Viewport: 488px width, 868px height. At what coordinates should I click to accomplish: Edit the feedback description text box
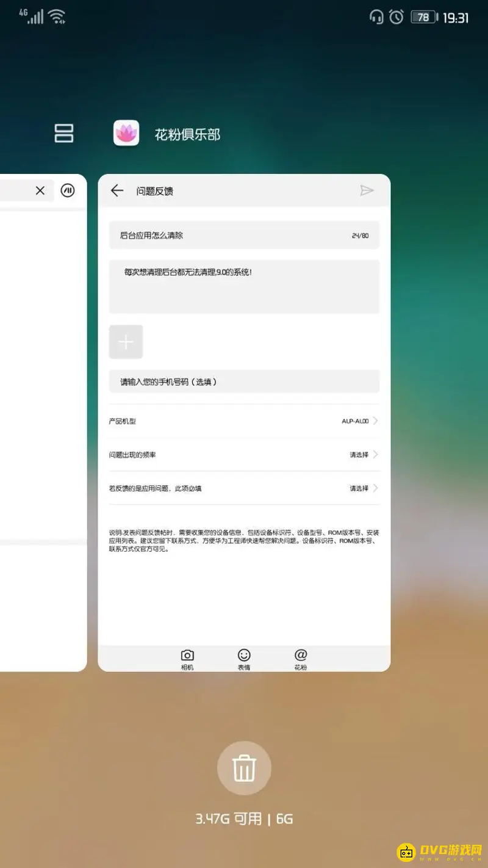(x=244, y=287)
